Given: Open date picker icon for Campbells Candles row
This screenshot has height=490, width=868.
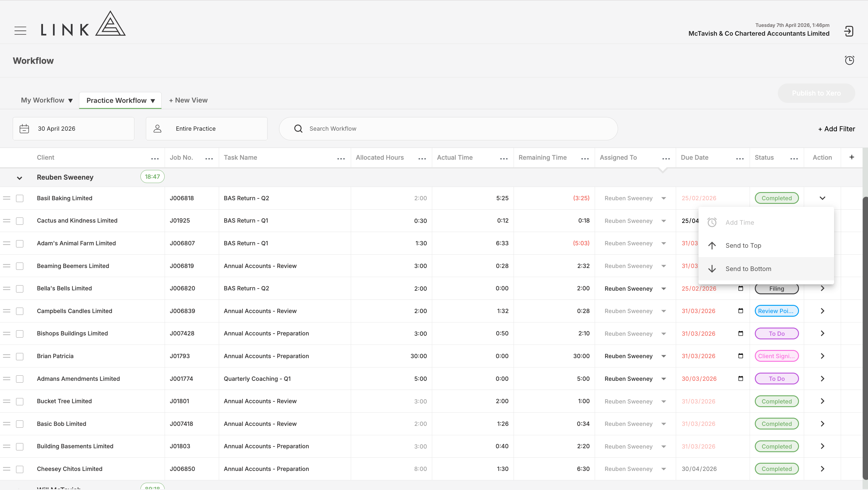Looking at the screenshot, I should click(x=741, y=311).
